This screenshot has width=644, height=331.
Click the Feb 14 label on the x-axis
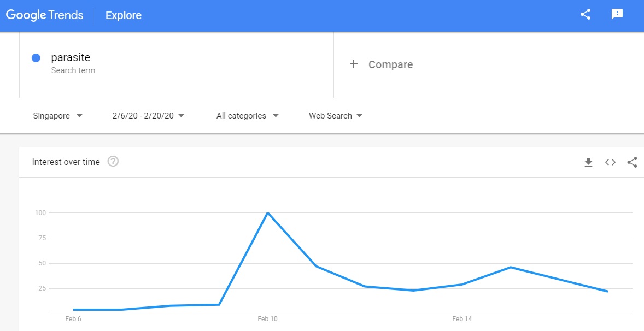click(x=462, y=319)
